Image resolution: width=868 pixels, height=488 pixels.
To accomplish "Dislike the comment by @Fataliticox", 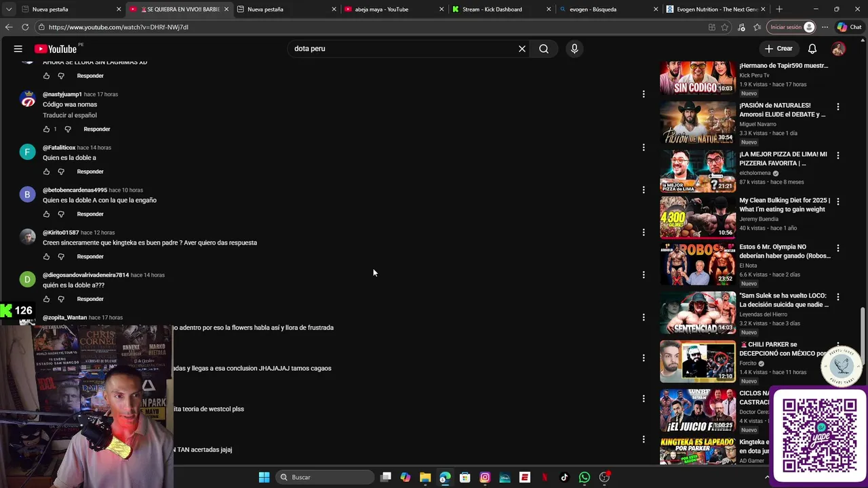I will (x=61, y=171).
